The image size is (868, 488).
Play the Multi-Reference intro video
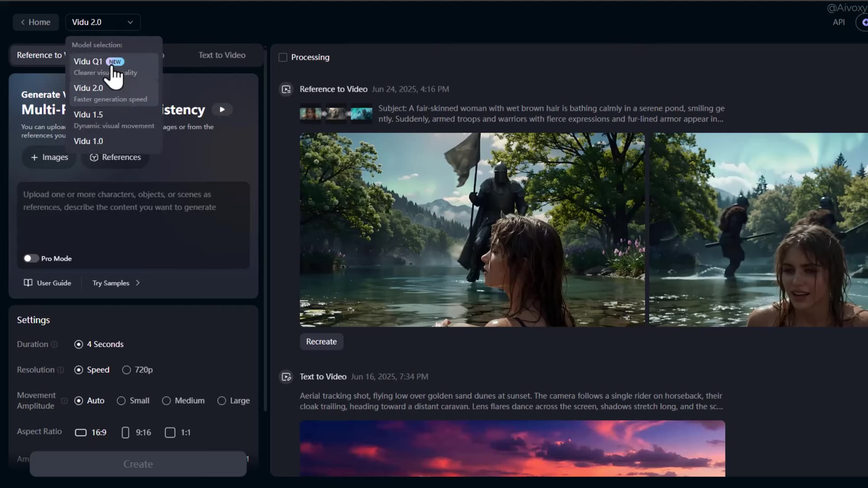pyautogui.click(x=222, y=110)
